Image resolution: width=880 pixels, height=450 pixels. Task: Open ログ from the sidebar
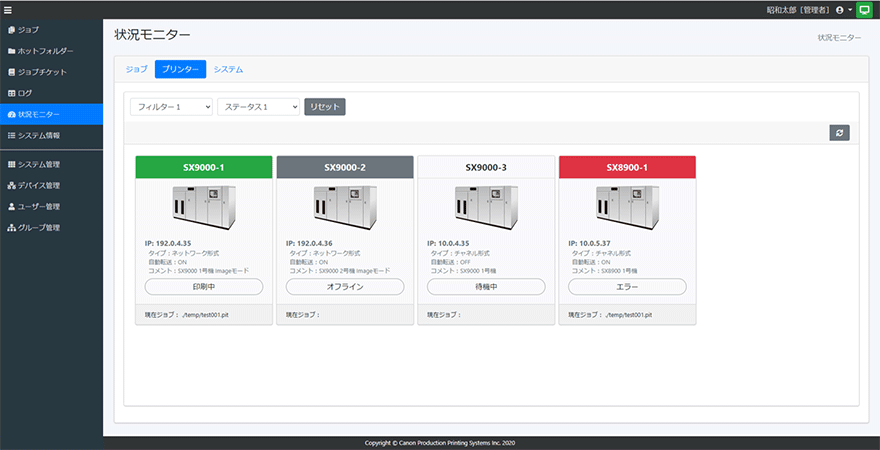click(26, 93)
